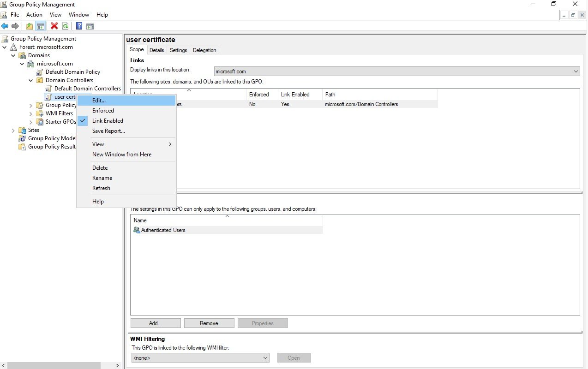
Task: Open the Display links location dropdown
Action: point(397,71)
